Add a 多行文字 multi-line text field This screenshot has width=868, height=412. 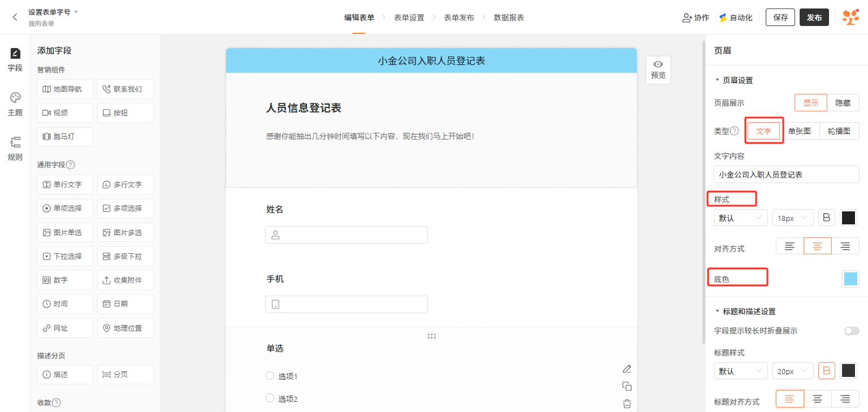tap(125, 184)
